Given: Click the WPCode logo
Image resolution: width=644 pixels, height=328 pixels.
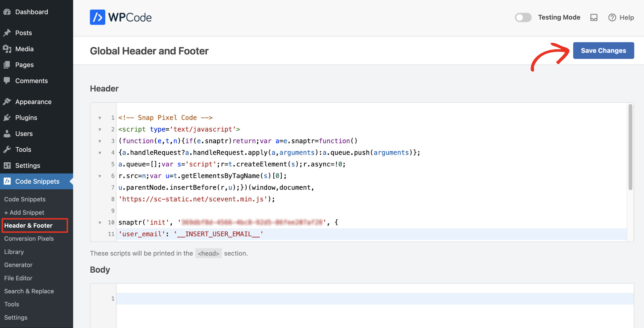Looking at the screenshot, I should [x=121, y=17].
